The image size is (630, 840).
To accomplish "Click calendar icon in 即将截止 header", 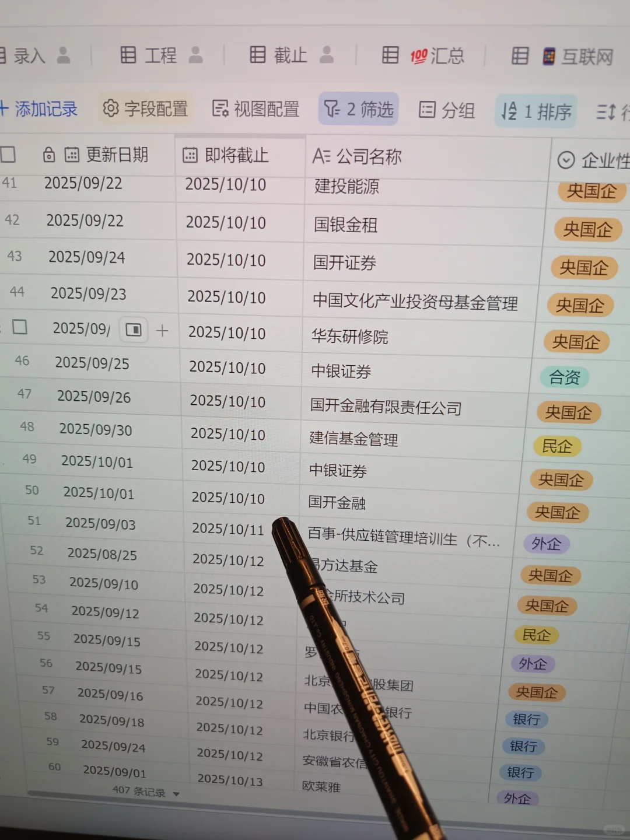I will click(190, 155).
